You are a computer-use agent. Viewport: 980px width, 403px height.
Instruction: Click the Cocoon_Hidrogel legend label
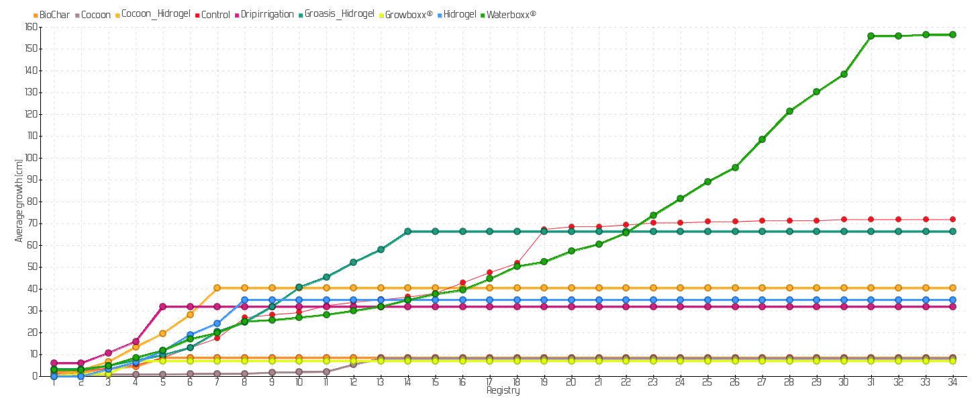point(150,14)
